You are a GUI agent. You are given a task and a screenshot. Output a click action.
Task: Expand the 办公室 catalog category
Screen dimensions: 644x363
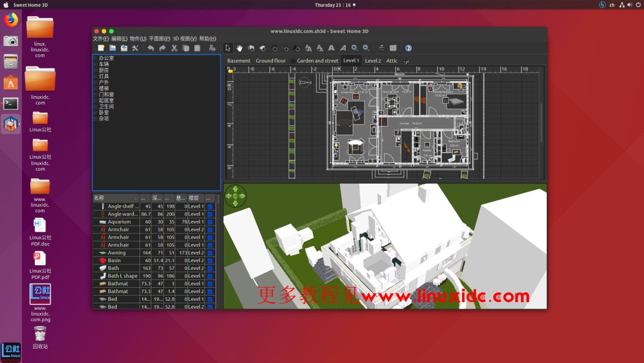coord(95,59)
